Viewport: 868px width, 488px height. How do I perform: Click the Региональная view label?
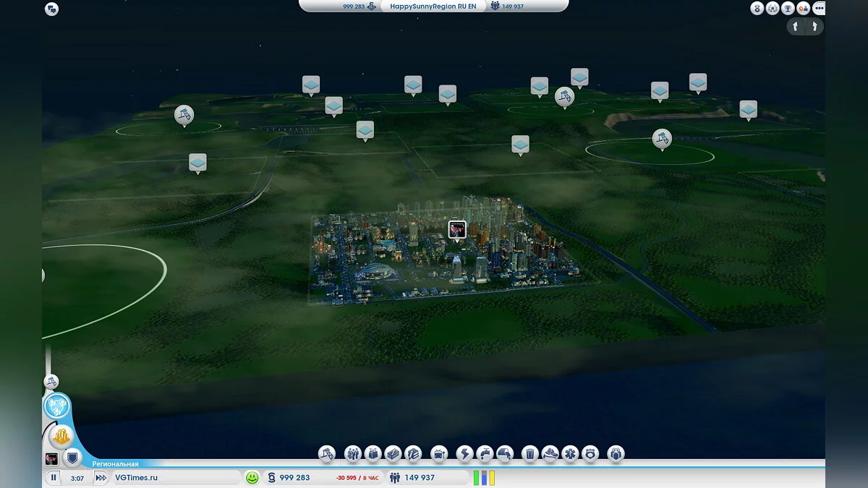click(x=116, y=464)
